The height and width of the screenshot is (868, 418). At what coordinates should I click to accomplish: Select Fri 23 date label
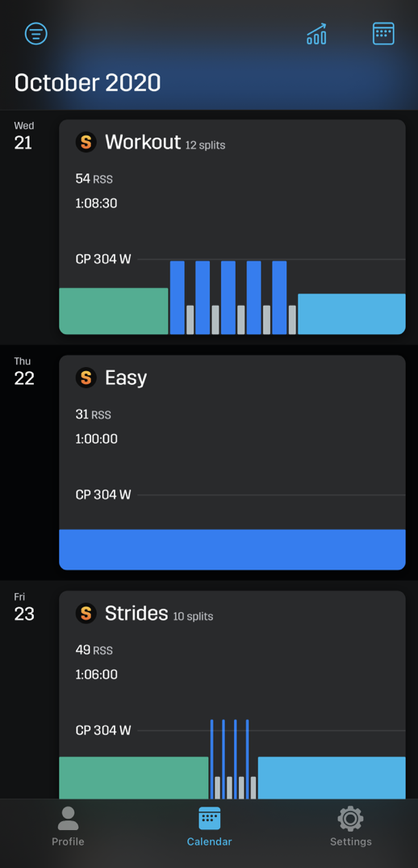(x=24, y=607)
